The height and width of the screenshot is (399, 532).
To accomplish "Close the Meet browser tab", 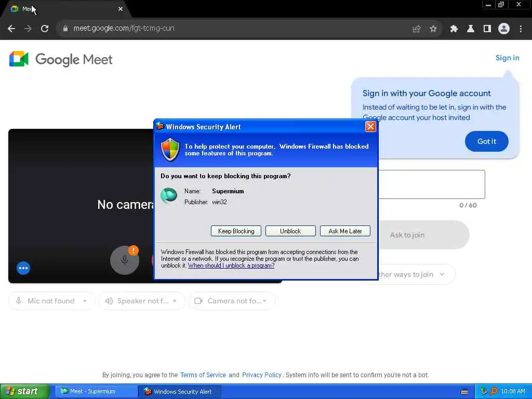I will (x=121, y=9).
